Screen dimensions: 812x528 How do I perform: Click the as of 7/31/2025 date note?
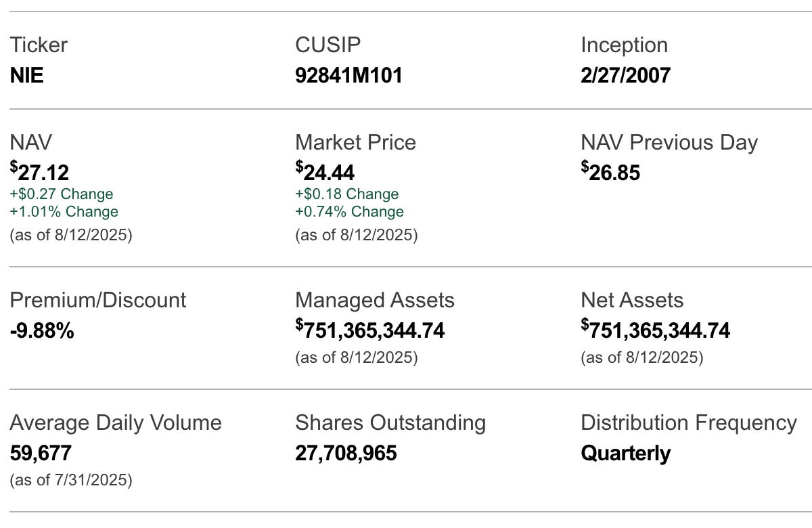tap(71, 481)
